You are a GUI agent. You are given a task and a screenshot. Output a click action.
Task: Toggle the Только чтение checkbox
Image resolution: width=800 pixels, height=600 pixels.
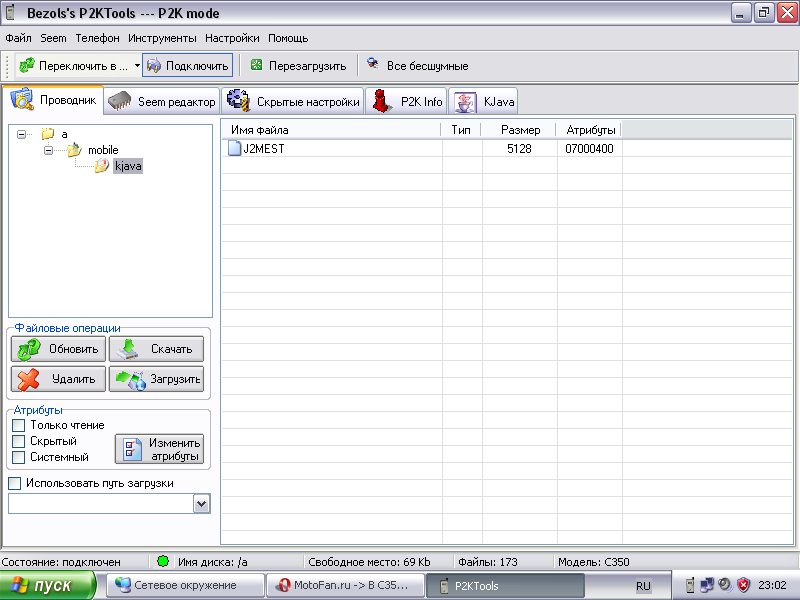(x=18, y=425)
